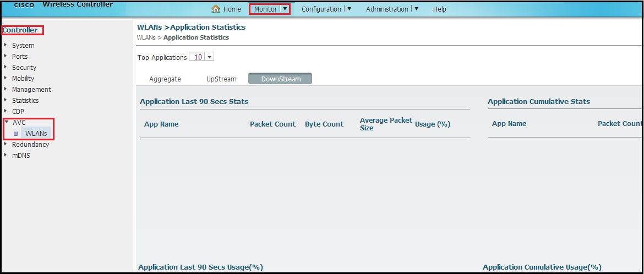Expand the mDNS tree node
Screen dimensions: 644x274
6,156
